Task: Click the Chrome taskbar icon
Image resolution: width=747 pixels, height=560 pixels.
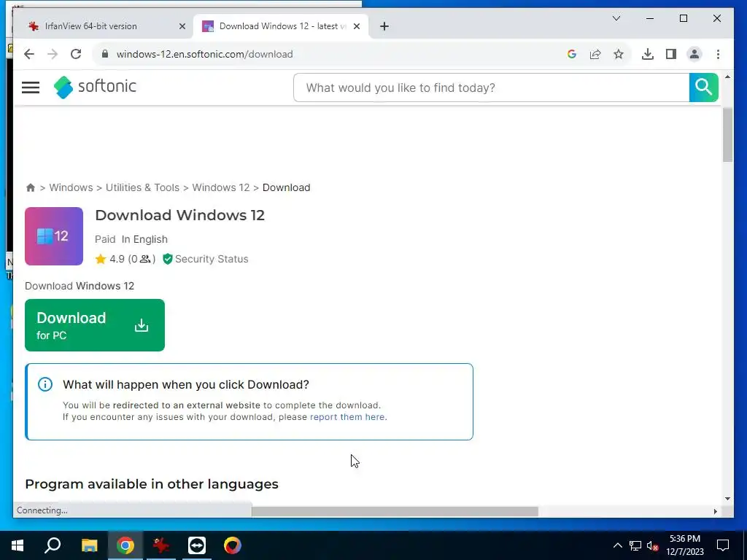Action: point(125,545)
